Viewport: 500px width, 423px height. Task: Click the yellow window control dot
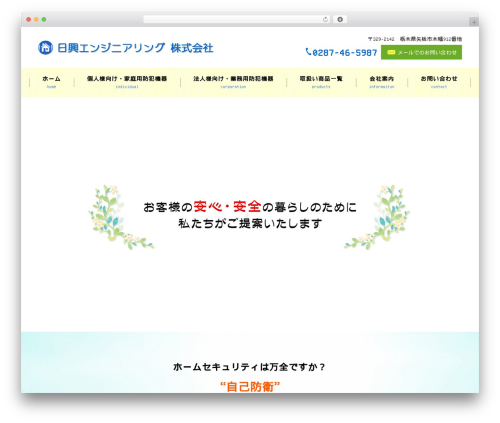[x=36, y=19]
